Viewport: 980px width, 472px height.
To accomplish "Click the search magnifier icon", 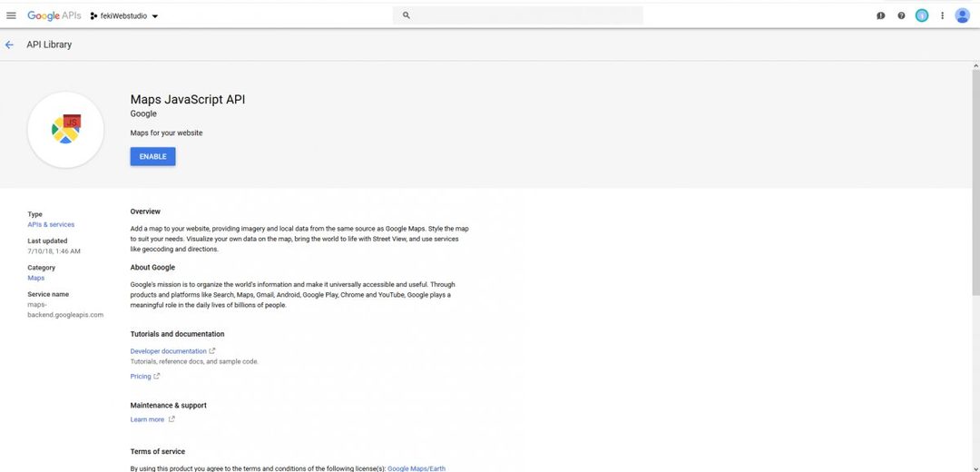I will point(407,15).
